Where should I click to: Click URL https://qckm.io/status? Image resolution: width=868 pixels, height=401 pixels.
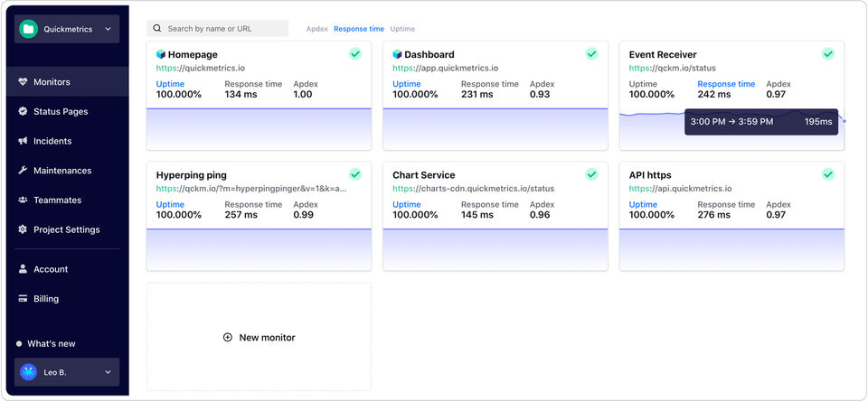point(672,68)
